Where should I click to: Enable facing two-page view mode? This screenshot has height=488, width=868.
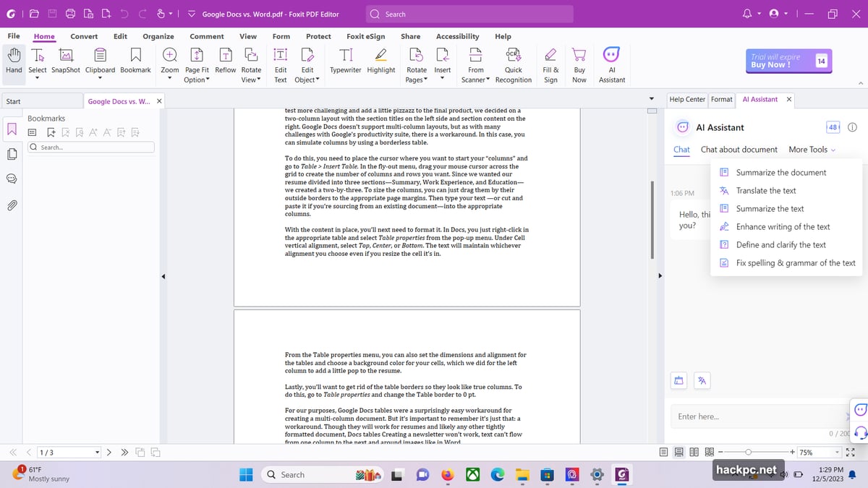[694, 452]
